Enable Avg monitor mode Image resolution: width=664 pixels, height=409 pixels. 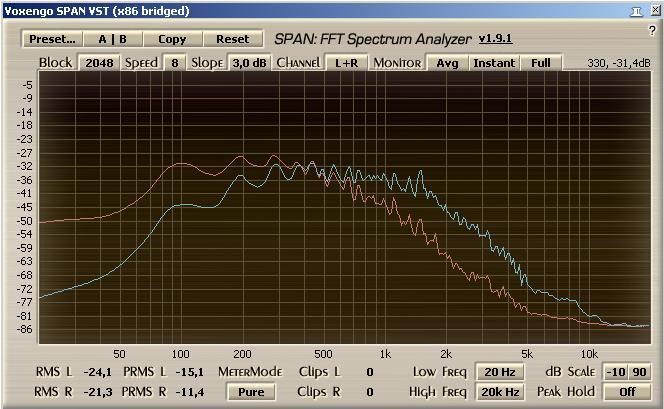tap(447, 63)
